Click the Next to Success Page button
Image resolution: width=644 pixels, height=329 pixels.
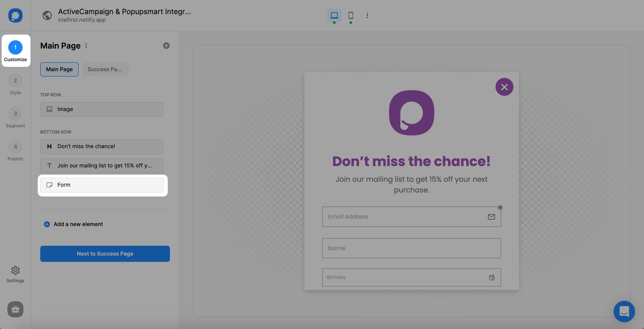[x=105, y=253]
